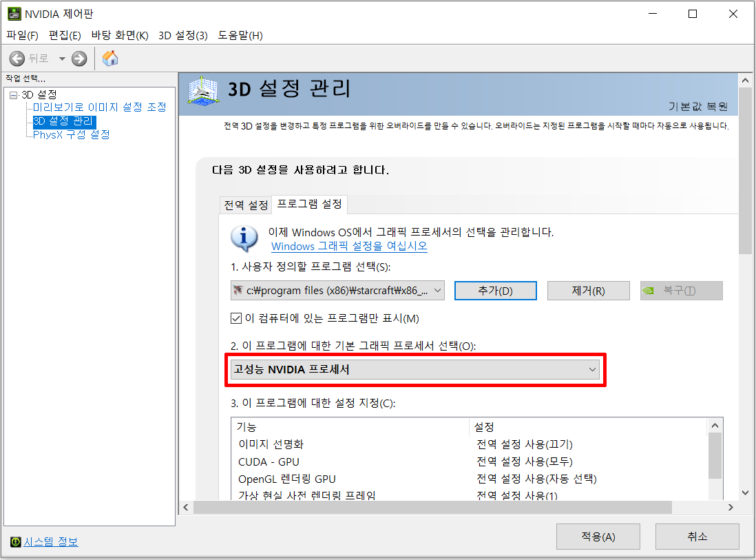Viewport: 756px width, 560px height.
Task: Click the 기능 column header
Action: click(350, 427)
